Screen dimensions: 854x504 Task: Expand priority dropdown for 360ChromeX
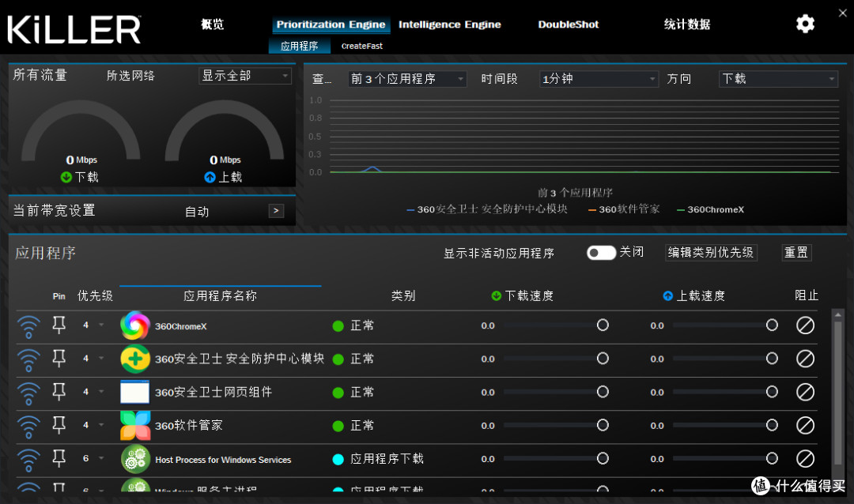101,325
